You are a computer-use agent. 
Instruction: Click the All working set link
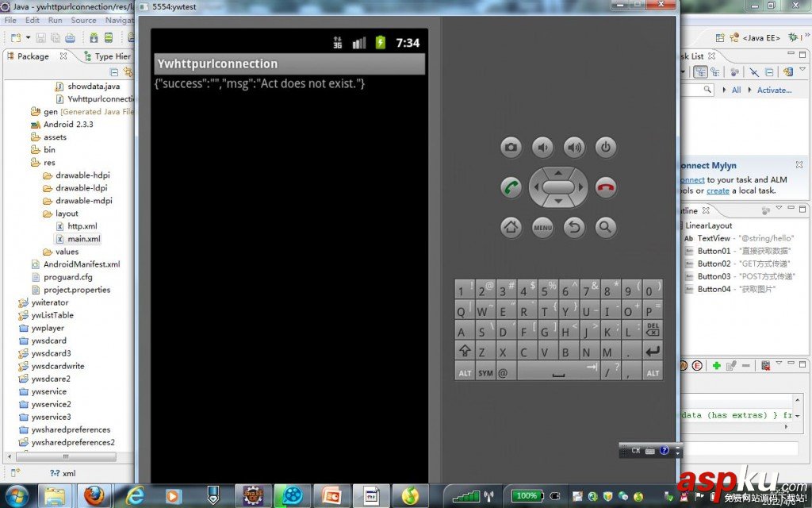[736, 90]
